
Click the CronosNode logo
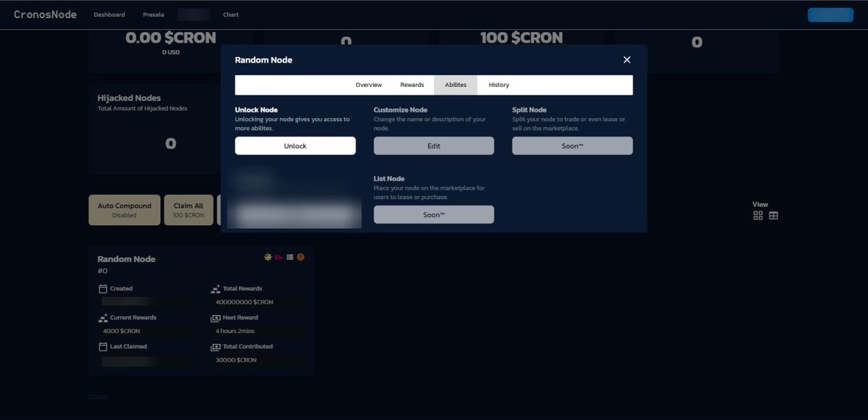45,14
